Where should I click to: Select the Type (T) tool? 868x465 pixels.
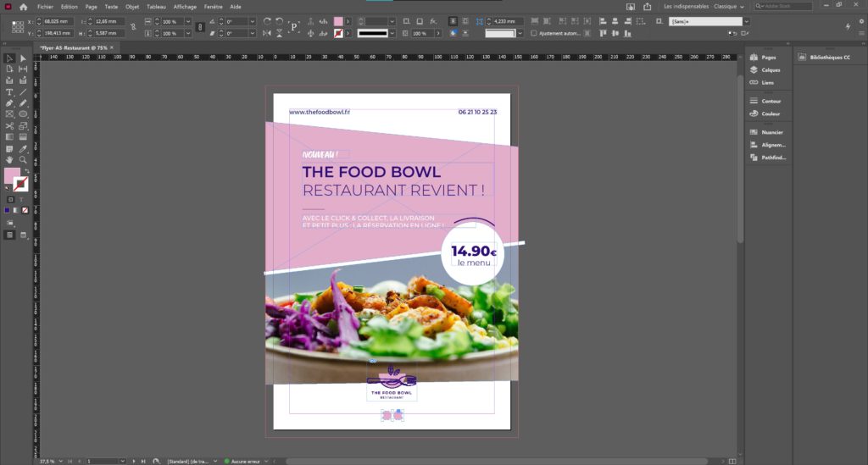9,91
